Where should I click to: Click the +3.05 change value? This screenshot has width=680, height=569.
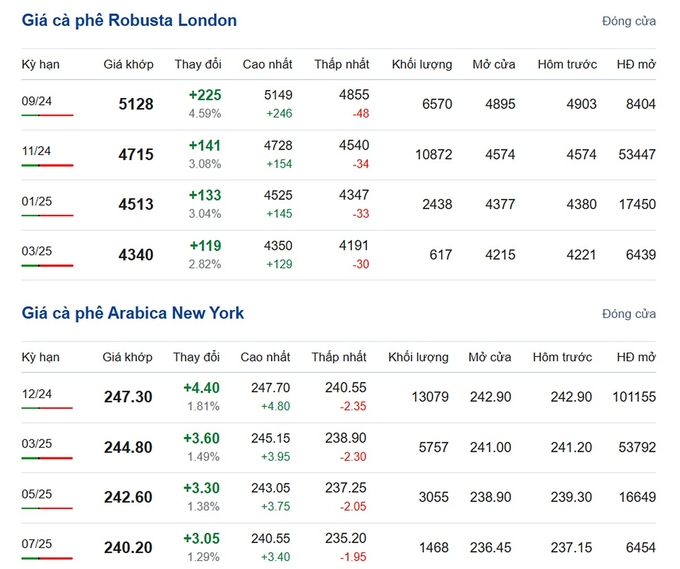(201, 538)
